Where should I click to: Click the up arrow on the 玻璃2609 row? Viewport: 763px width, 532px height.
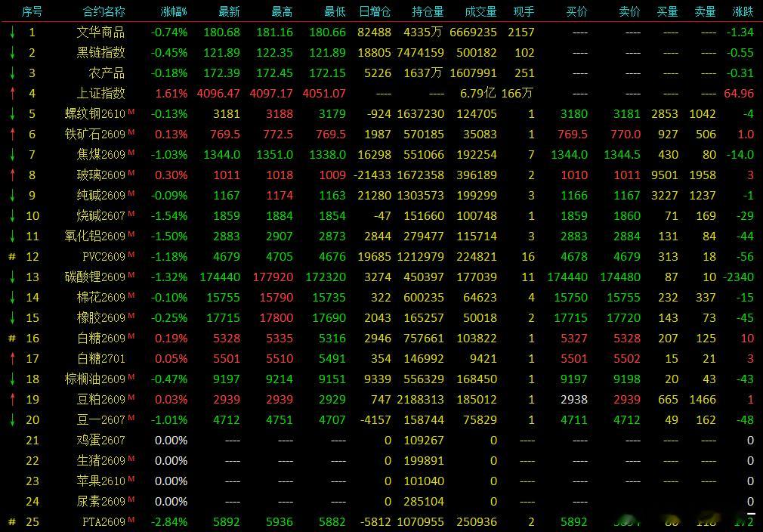12,175
